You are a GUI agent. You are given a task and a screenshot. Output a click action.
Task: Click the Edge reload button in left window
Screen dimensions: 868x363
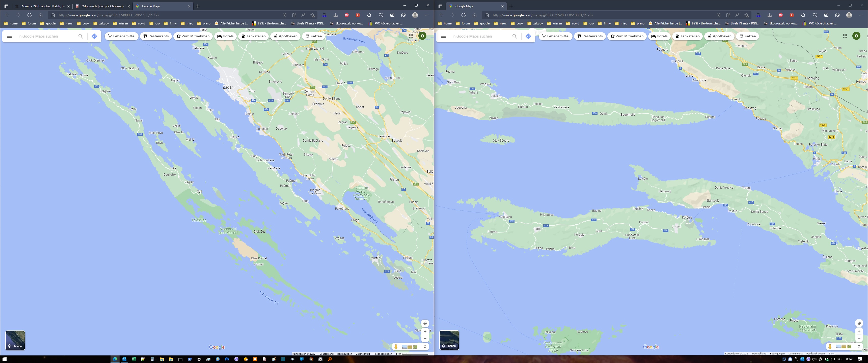[x=30, y=15]
